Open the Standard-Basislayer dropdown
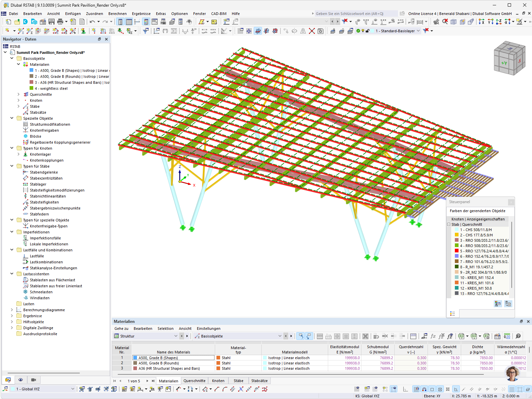532x399 pixels. point(418,31)
